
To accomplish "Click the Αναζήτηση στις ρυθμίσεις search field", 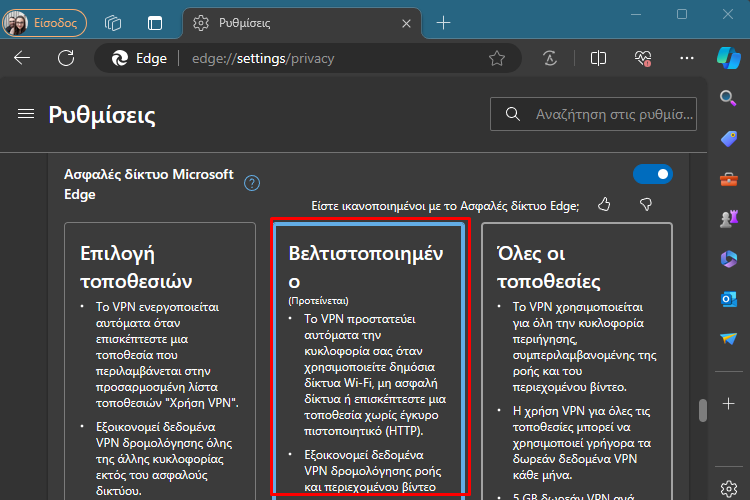I will [593, 114].
